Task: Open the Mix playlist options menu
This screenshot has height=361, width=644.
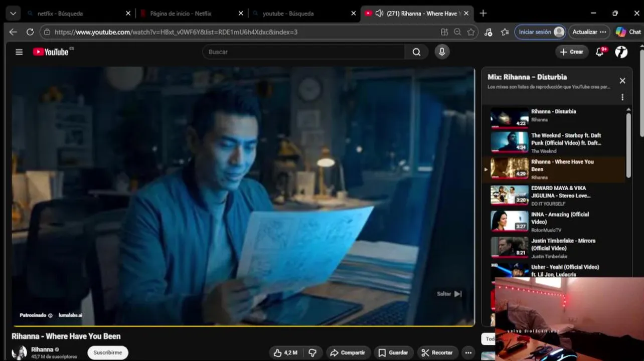Action: 622,97
